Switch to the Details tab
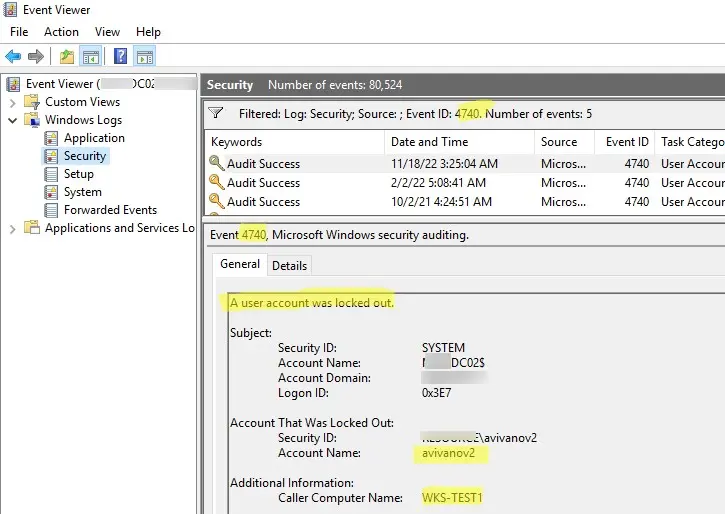This screenshot has width=725, height=514. tap(289, 265)
